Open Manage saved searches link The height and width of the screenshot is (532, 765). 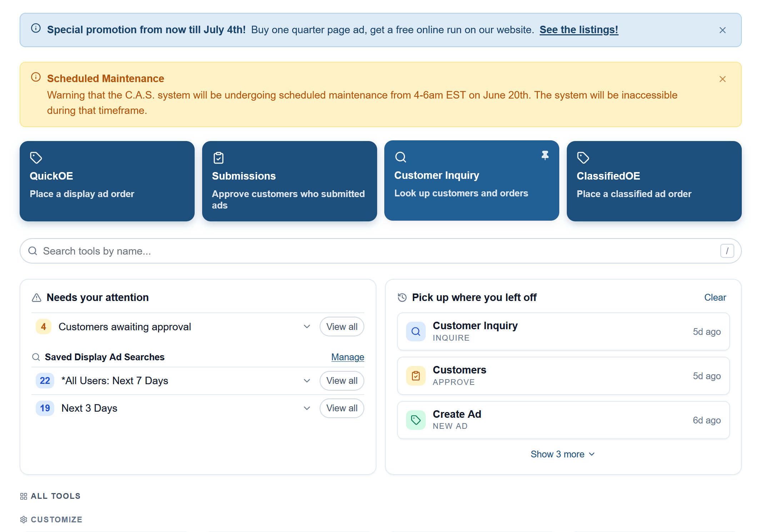(x=347, y=357)
